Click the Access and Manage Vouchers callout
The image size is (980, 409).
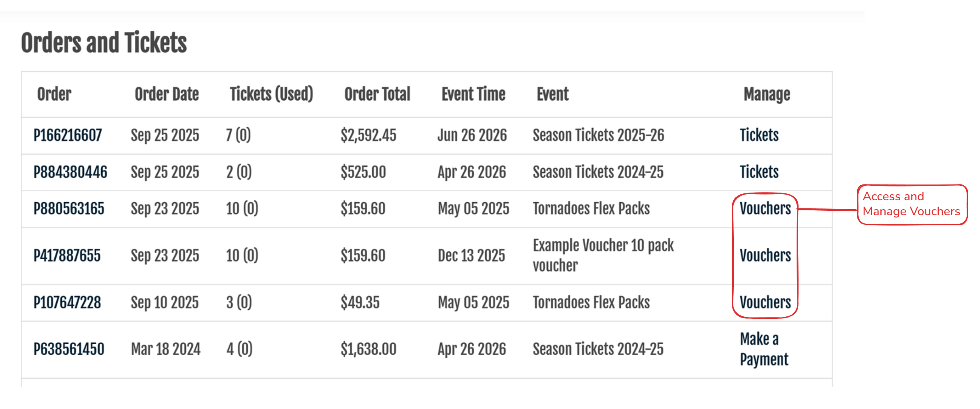(x=911, y=204)
